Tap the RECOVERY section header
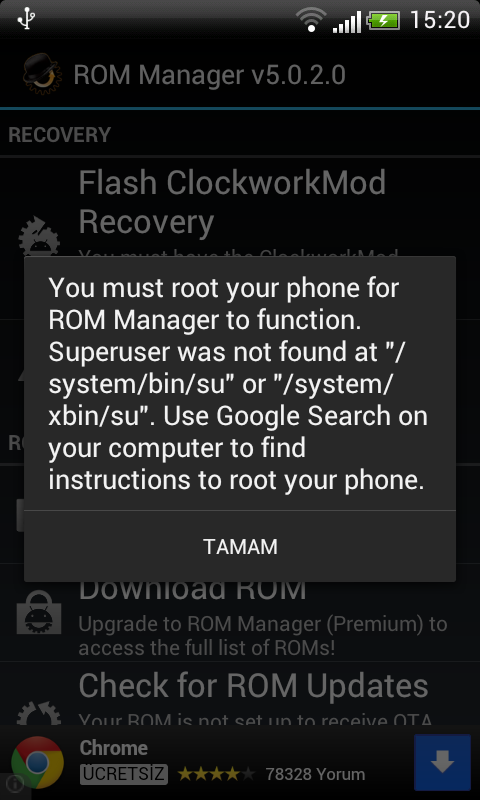 (59, 135)
